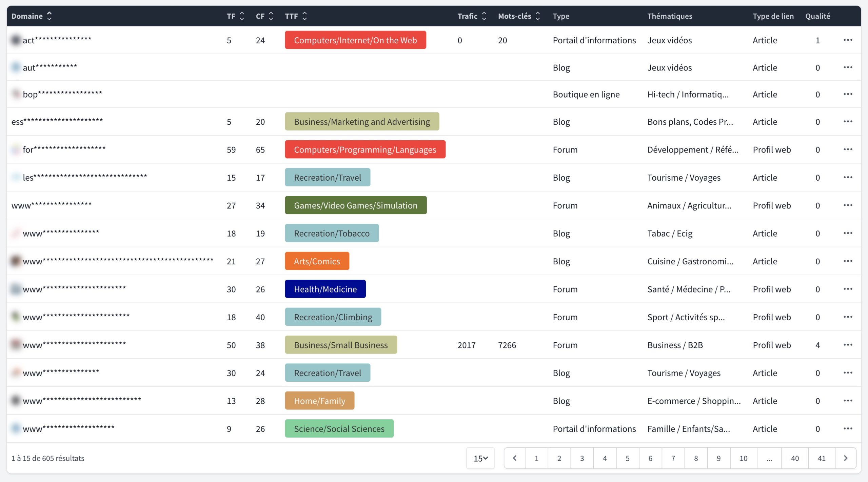868x482 pixels.
Task: Sort by TF column arrows
Action: point(242,16)
